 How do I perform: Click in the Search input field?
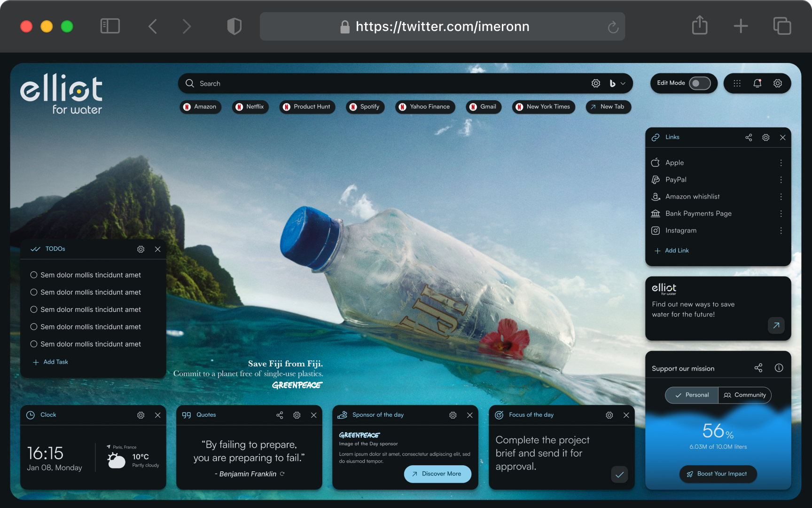(x=376, y=83)
